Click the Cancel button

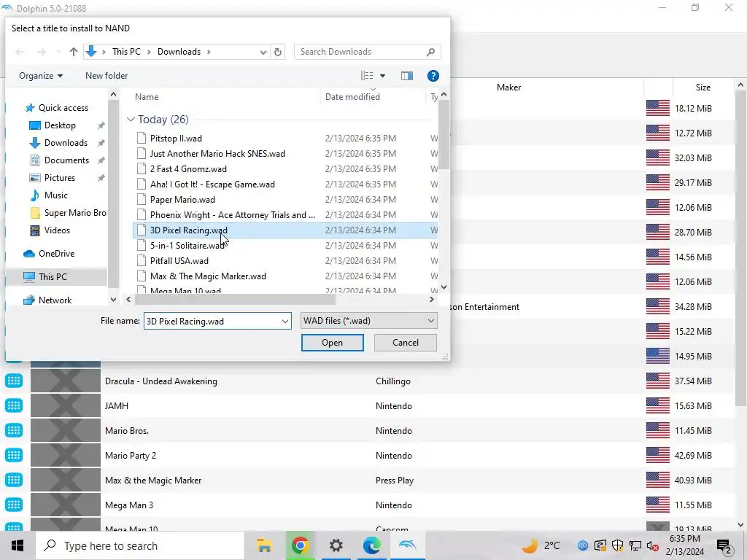[x=406, y=343]
